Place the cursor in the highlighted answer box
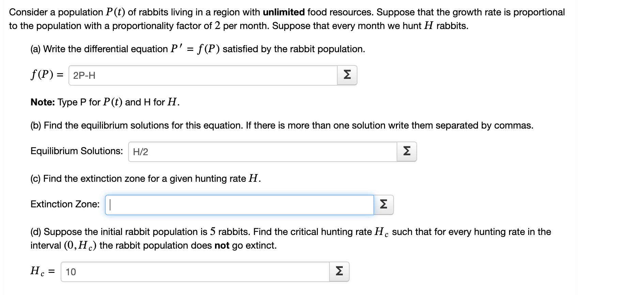 tap(239, 204)
